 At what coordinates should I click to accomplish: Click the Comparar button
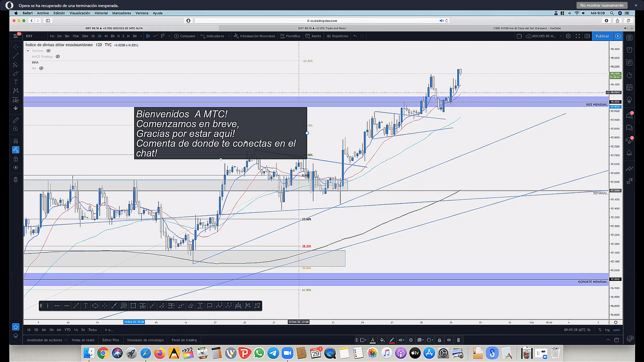click(185, 36)
